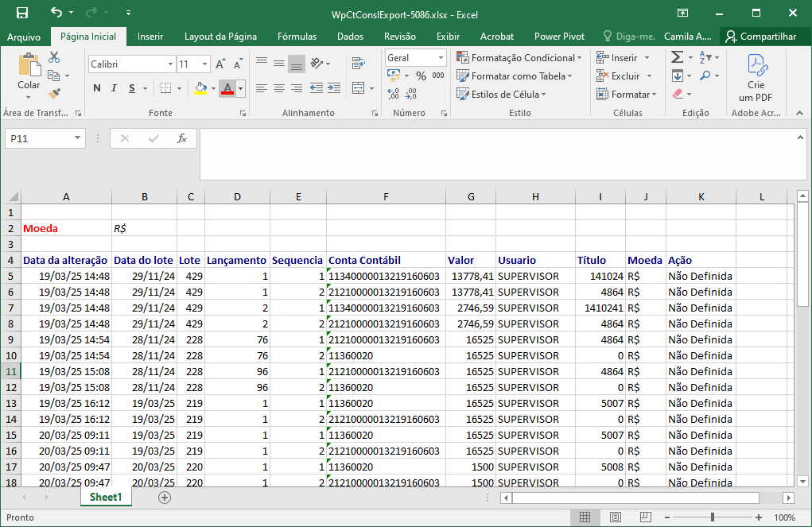Open the Arquivo menu

(24, 37)
